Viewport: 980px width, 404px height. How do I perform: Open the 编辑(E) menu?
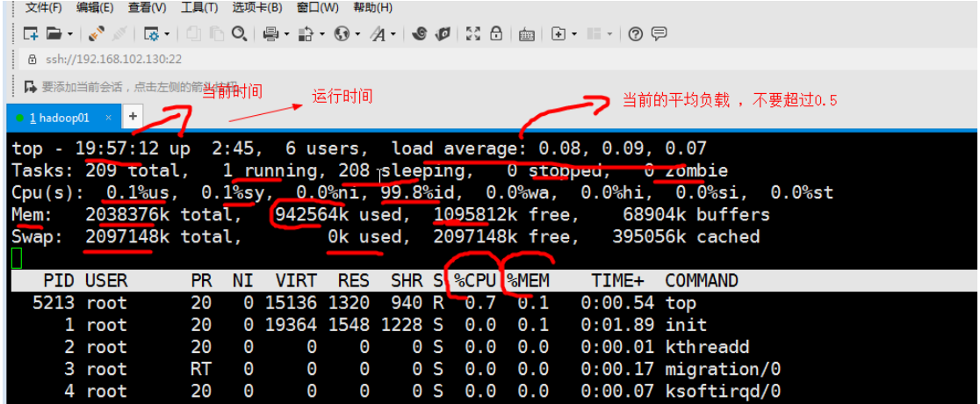coord(95,8)
